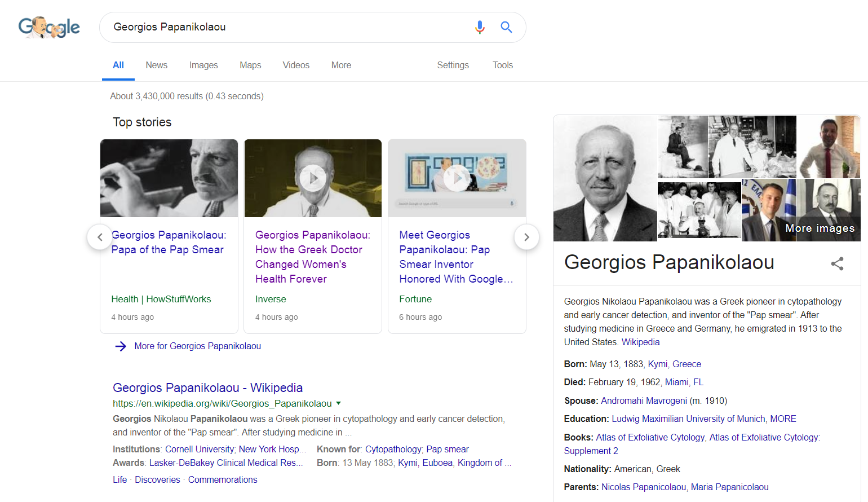Screen dimensions: 868x502
Task: Click the '6 hours ago' timestamp
Action: (420, 317)
